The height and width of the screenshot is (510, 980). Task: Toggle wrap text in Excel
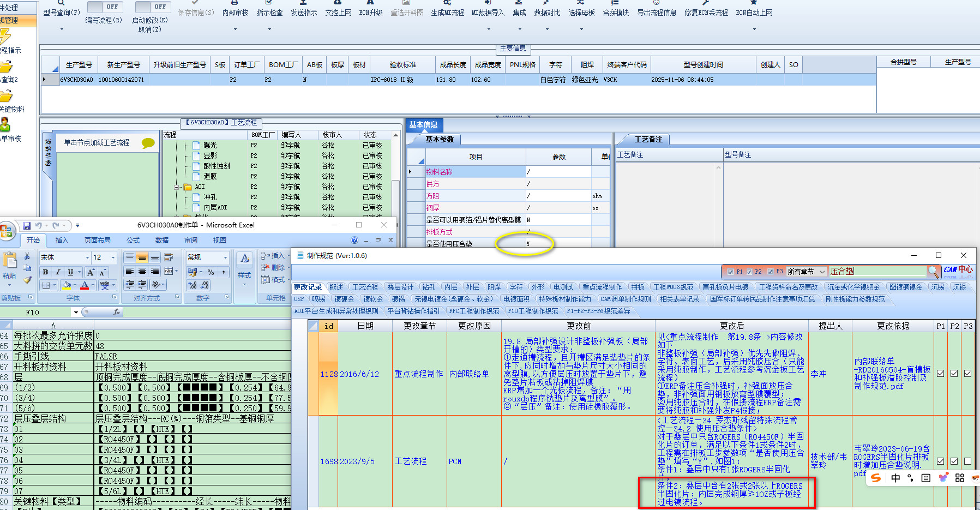point(169,257)
